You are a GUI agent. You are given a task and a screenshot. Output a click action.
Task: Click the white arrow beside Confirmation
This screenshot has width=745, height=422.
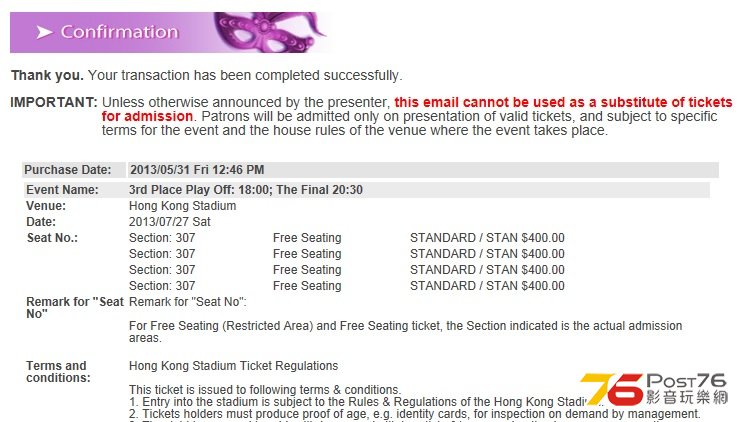(x=44, y=32)
